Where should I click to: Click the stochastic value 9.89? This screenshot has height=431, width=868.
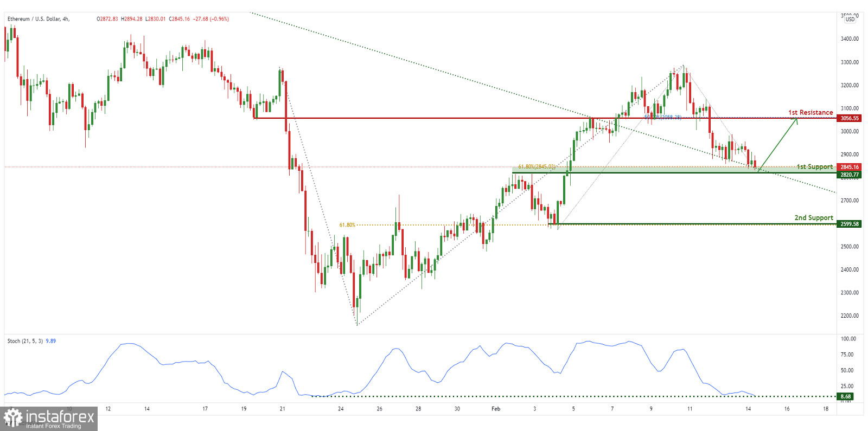(x=50, y=341)
